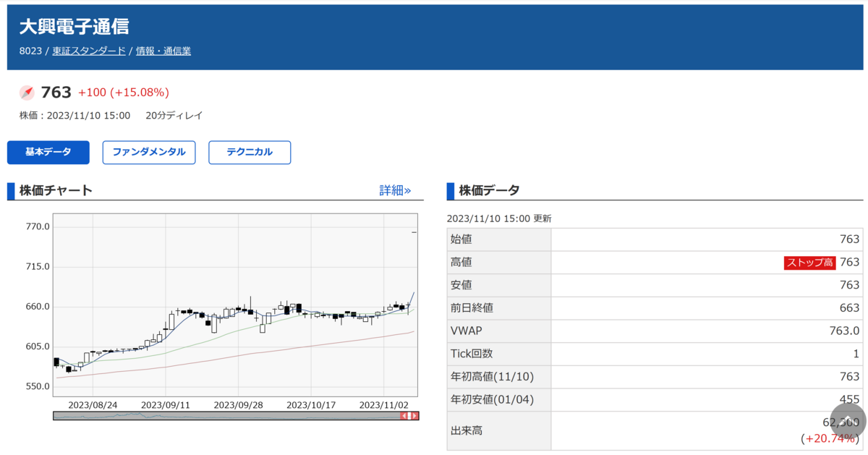
Task: Select the 前日終値 row label
Action: click(x=499, y=308)
